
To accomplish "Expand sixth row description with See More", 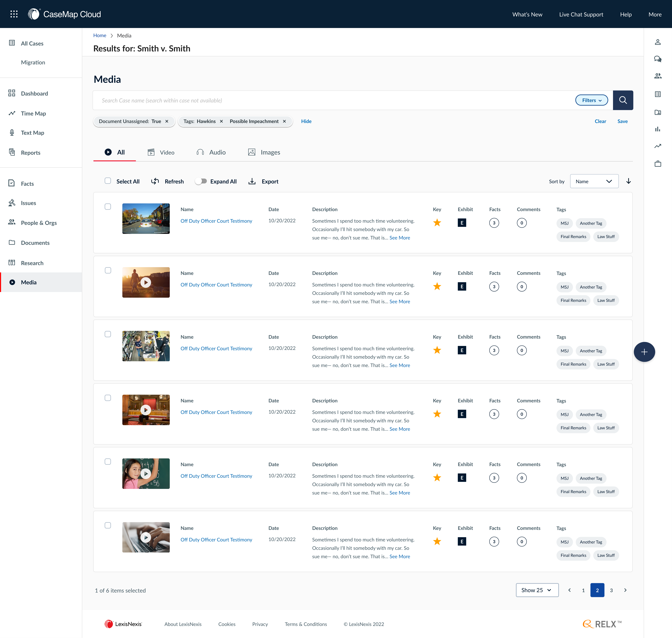I will click(400, 557).
